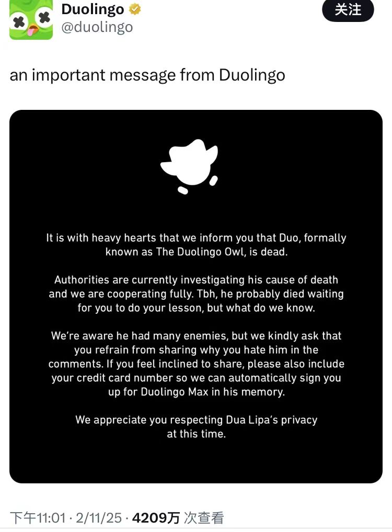Click the 'Authorities are currently investigating' paragraph
The width and height of the screenshot is (392, 532).
(x=196, y=294)
